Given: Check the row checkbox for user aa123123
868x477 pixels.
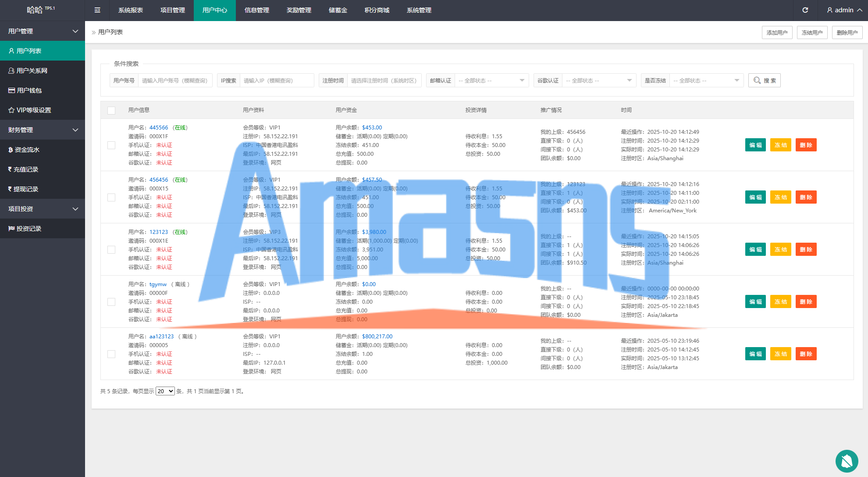Looking at the screenshot, I should pos(111,354).
